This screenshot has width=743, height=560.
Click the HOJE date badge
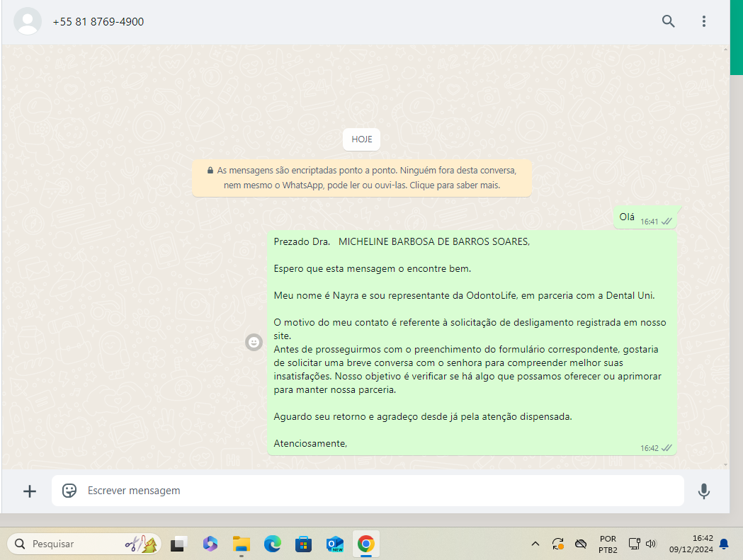click(x=361, y=139)
